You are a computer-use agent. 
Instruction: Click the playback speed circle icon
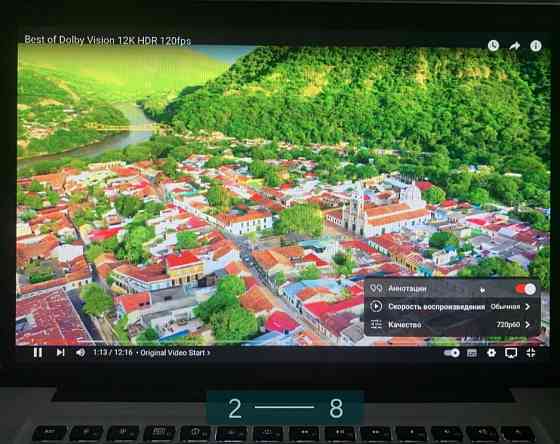point(376,306)
